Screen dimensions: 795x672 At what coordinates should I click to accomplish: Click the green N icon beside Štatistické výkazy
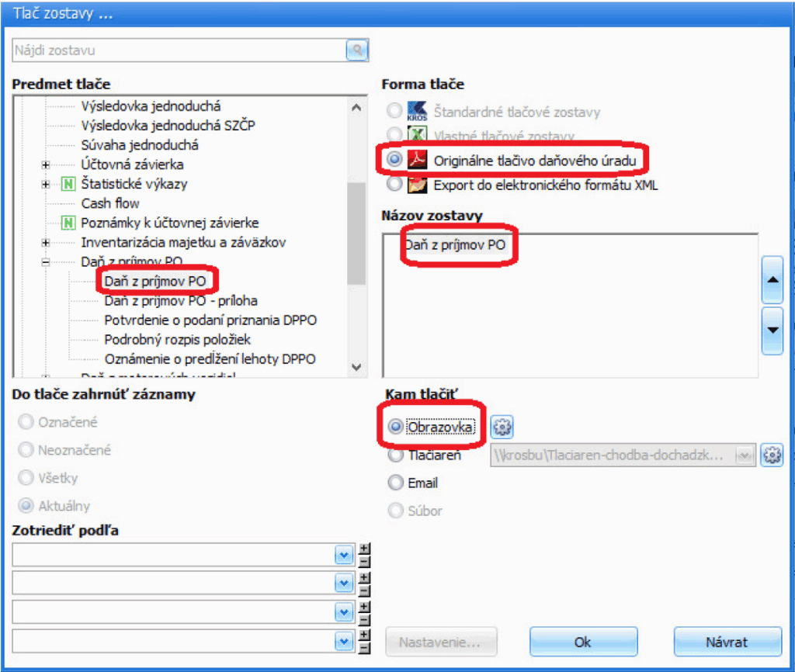coord(68,184)
